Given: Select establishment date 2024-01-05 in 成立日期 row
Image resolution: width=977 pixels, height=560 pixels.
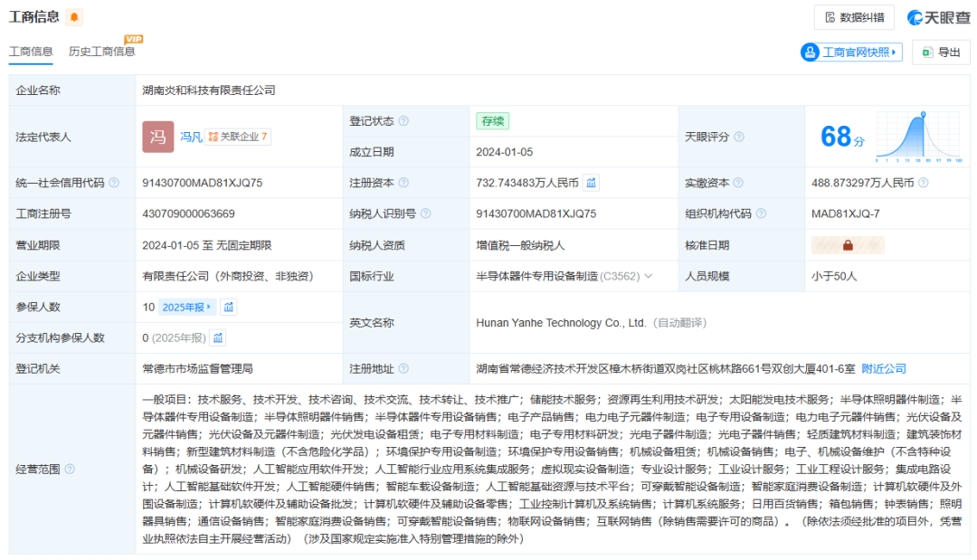Looking at the screenshot, I should click(505, 152).
